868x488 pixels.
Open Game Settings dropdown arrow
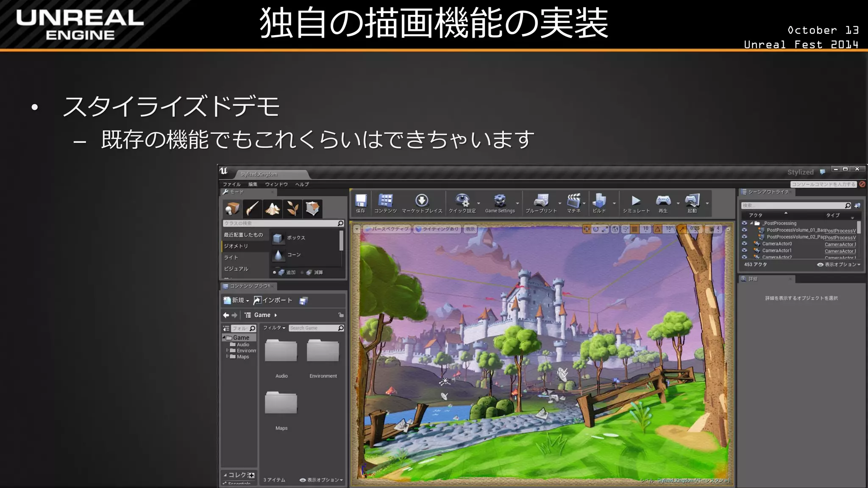point(517,203)
